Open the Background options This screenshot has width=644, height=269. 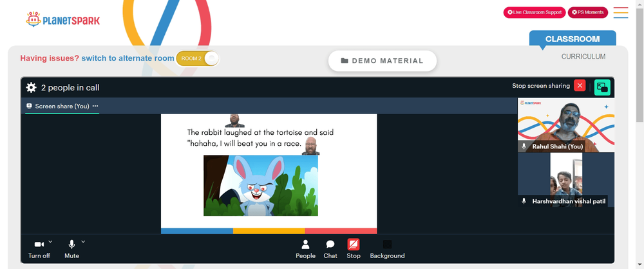point(387,249)
